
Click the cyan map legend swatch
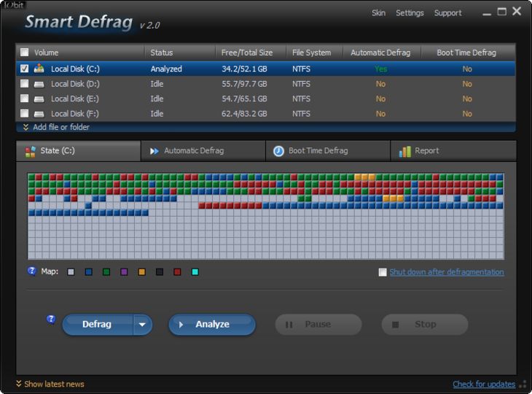pos(195,272)
